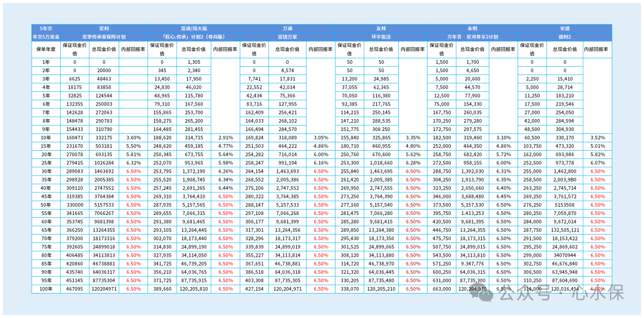
Task: Click the '3.10%' return rate cell
Action: (x=503, y=137)
